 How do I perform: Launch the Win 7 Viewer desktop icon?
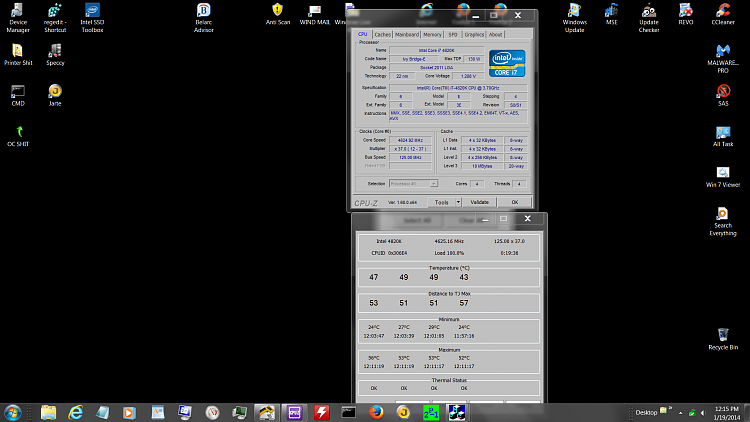[723, 177]
